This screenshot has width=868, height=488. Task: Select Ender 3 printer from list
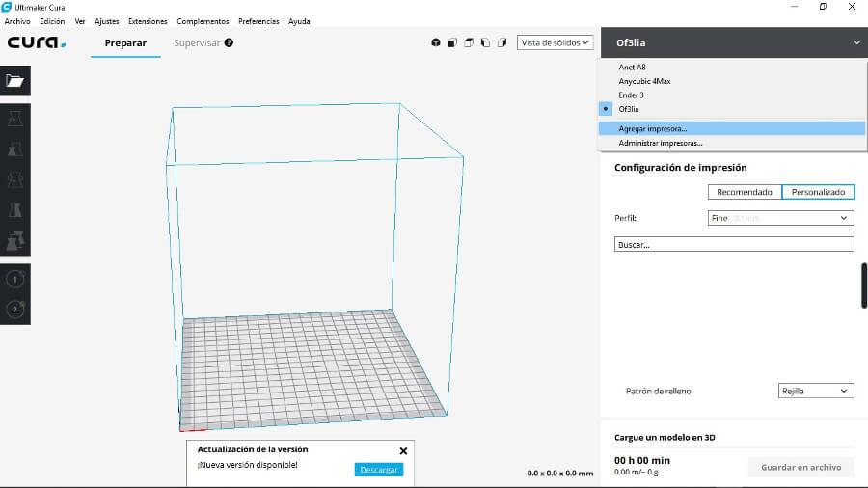632,95
